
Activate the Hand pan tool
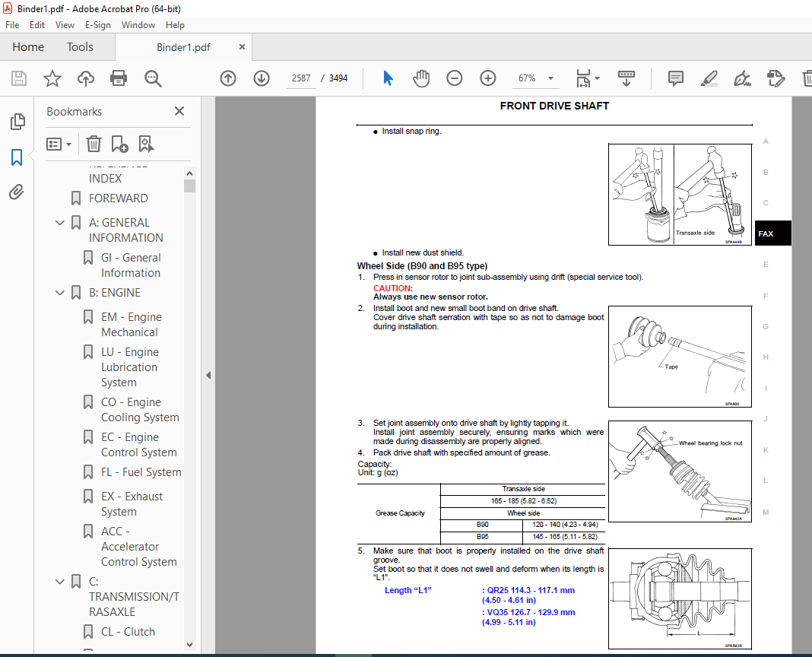coord(421,78)
